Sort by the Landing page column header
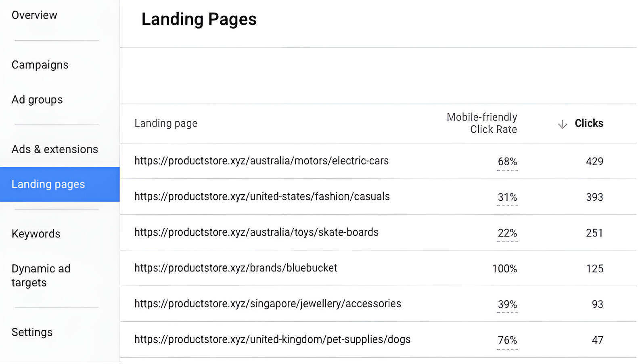Screen dimensions: 638x364 [x=166, y=123]
